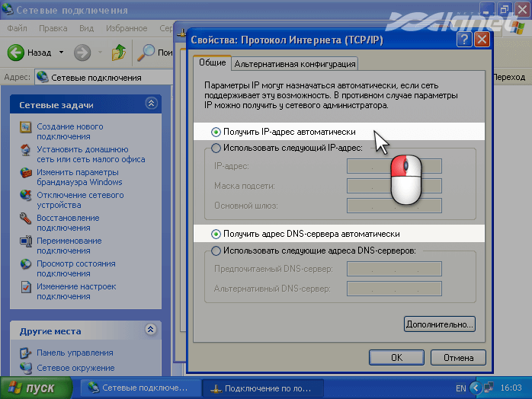Open Установить домашнюю сеть link
Screen dimensions: 532x399
click(x=91, y=155)
